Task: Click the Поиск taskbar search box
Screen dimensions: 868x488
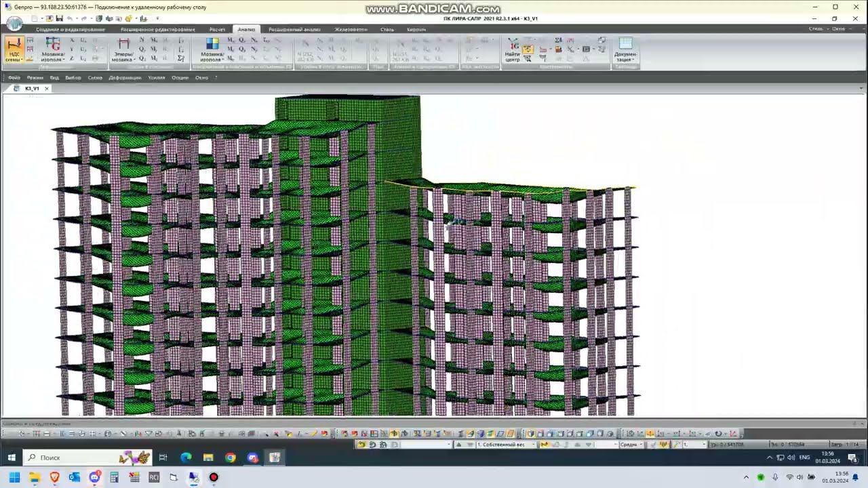Action: coord(88,457)
